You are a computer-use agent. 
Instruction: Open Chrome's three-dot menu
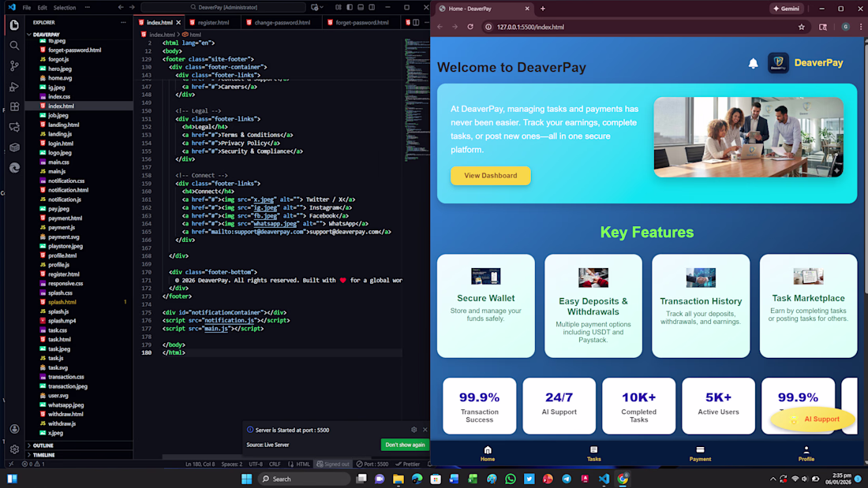(x=861, y=27)
